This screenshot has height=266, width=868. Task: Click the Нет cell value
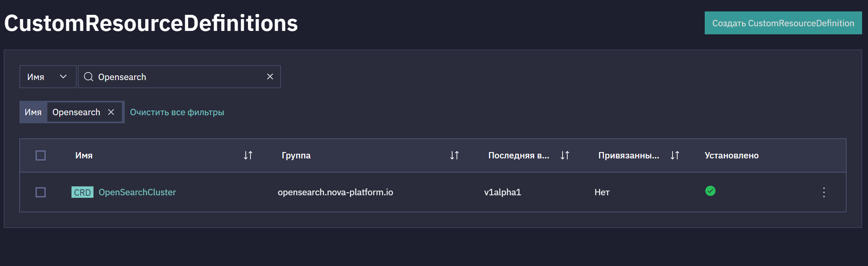click(x=602, y=192)
